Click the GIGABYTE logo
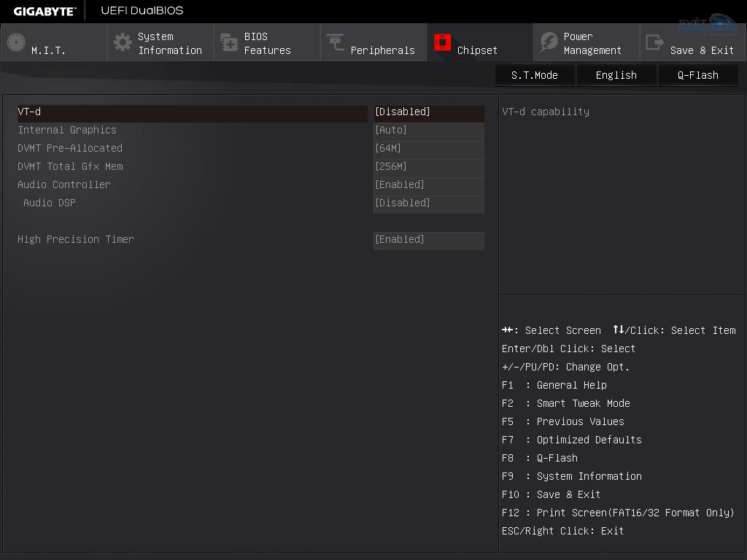The image size is (747, 560). click(44, 11)
